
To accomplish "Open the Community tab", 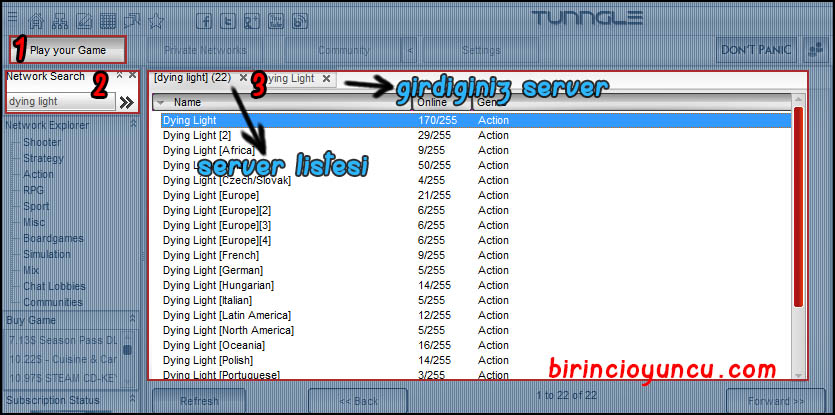I will click(x=343, y=51).
